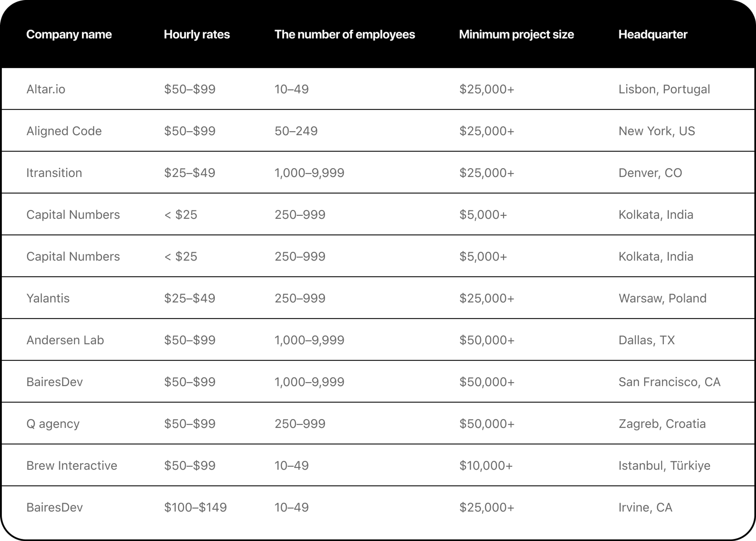Viewport: 756px width, 541px height.
Task: Select the Yalantis company cell
Action: tap(48, 298)
